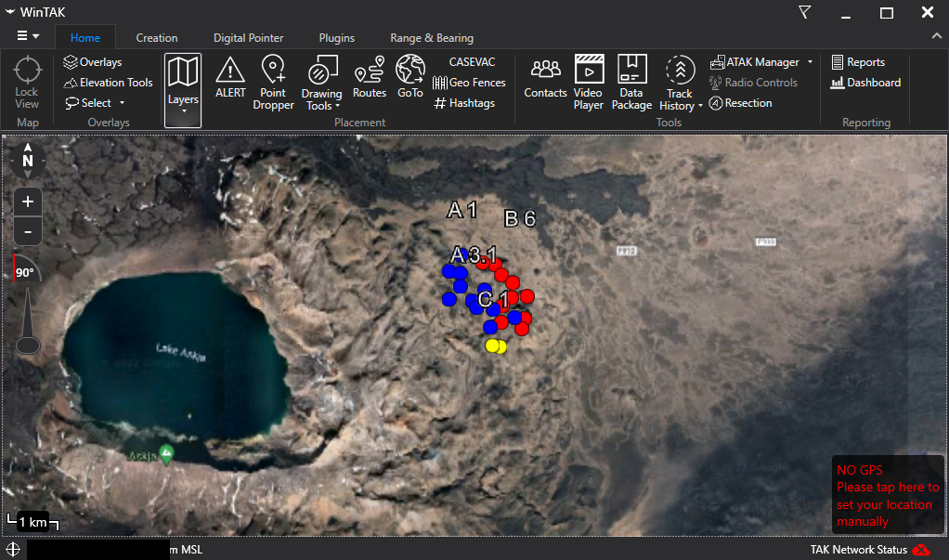Trigger the ALERT tool

[230, 77]
